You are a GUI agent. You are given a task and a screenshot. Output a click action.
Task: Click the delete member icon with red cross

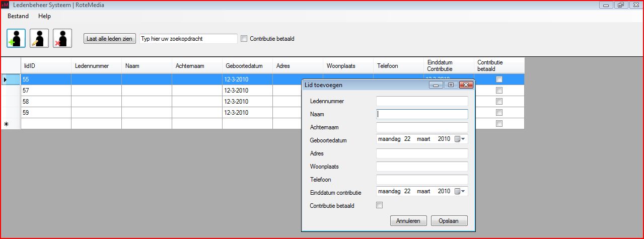point(62,38)
